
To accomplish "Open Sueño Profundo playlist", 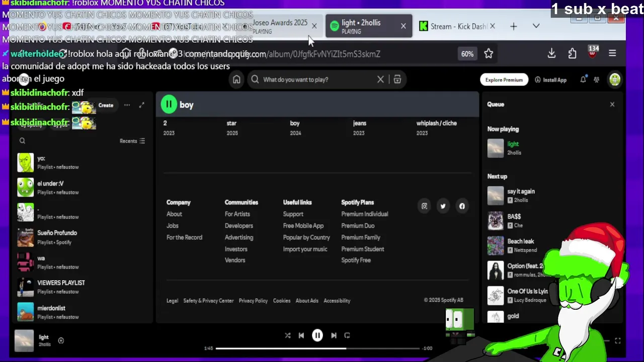I will (80, 237).
